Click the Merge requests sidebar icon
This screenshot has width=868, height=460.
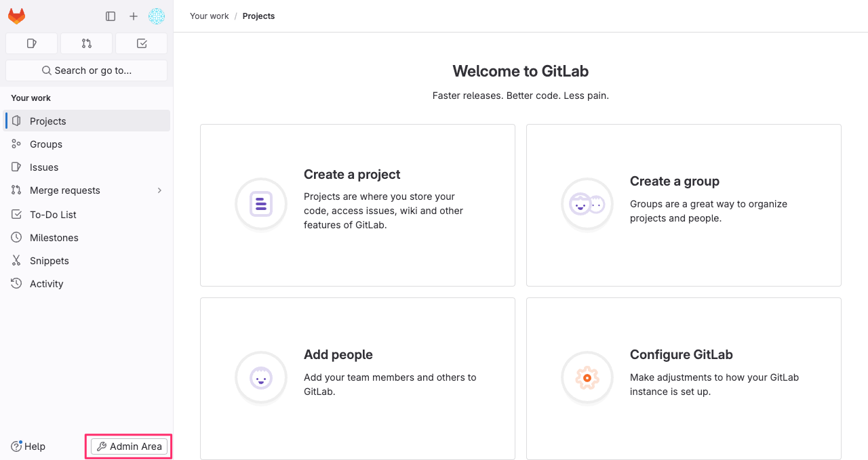pos(16,190)
